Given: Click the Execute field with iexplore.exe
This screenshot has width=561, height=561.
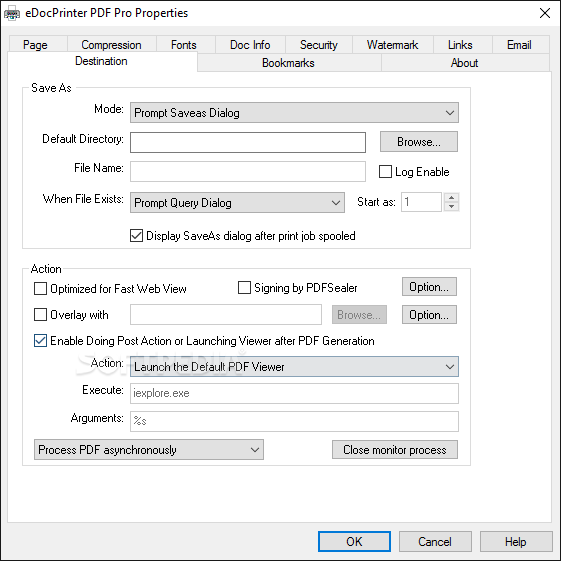Looking at the screenshot, I should point(294,393).
